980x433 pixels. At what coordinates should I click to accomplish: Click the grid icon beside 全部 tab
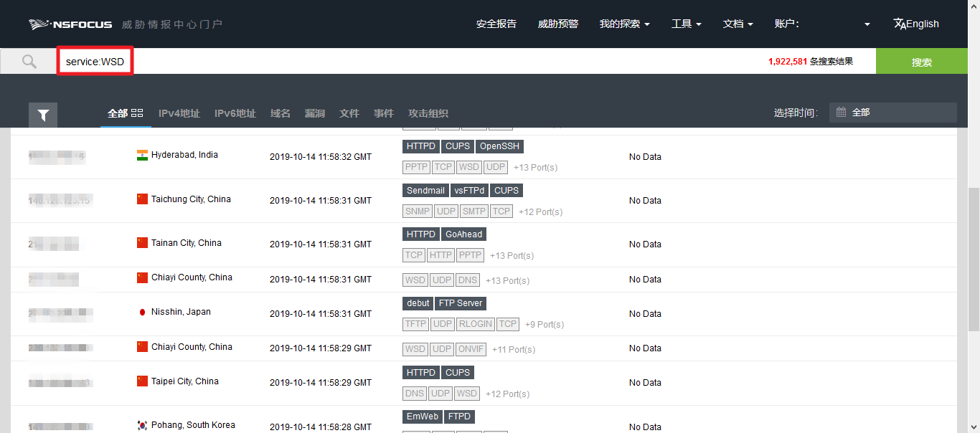137,113
